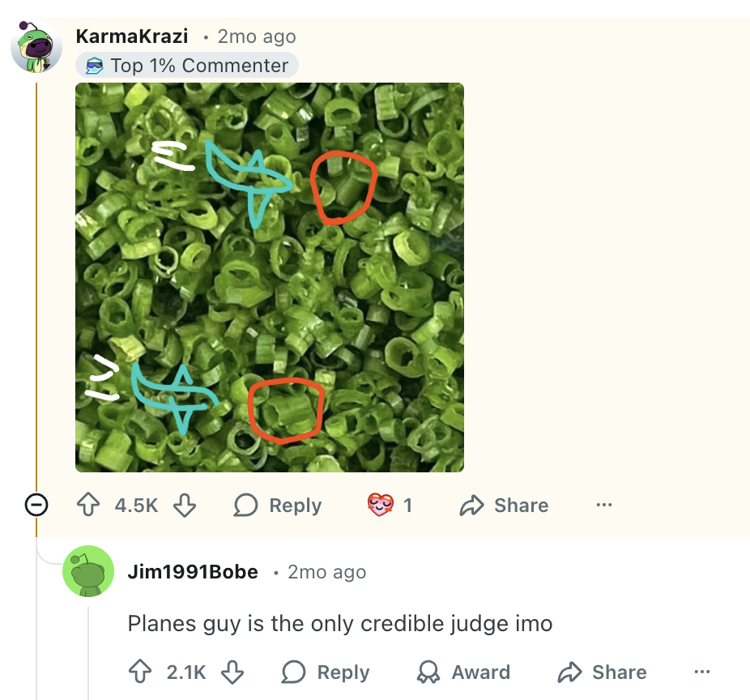Open the chopped green onions image
This screenshot has height=700, width=750.
tap(270, 277)
